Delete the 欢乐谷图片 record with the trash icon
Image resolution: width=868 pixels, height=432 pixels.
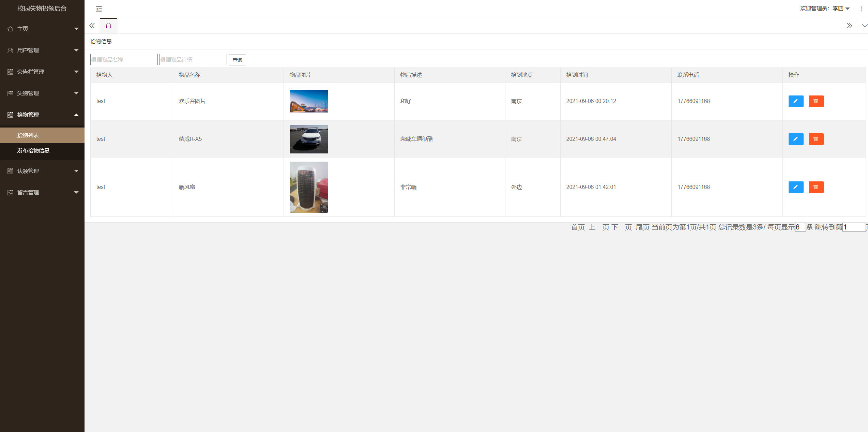[816, 101]
